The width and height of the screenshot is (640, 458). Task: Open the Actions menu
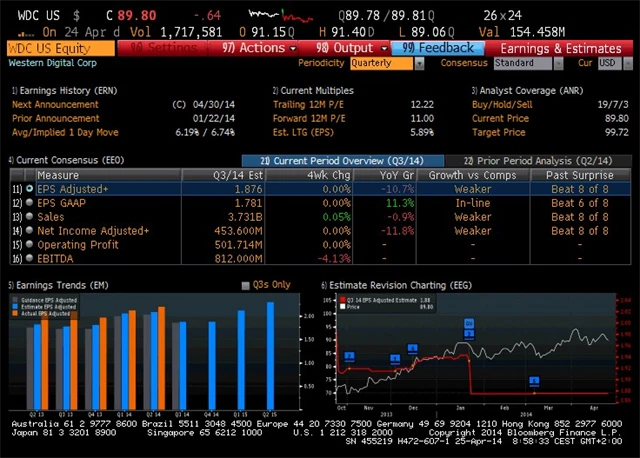point(260,47)
